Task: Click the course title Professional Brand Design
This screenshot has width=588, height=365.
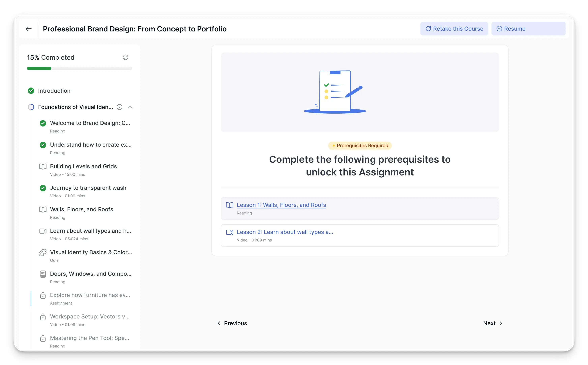Action: click(x=134, y=29)
